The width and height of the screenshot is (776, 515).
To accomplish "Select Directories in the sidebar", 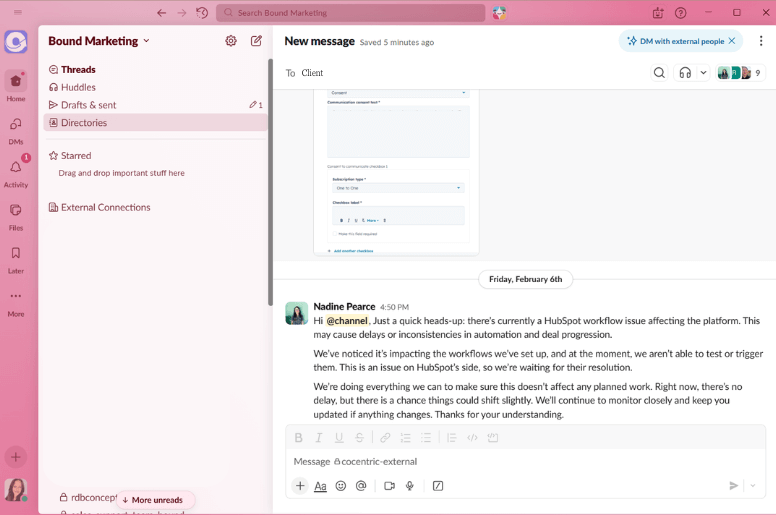I will [84, 122].
